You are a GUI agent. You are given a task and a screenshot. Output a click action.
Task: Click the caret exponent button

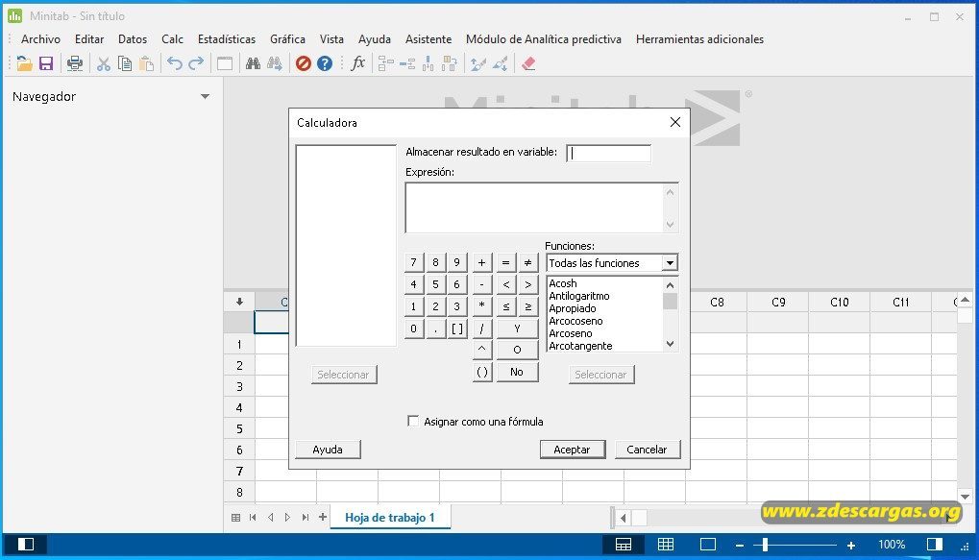coord(482,350)
